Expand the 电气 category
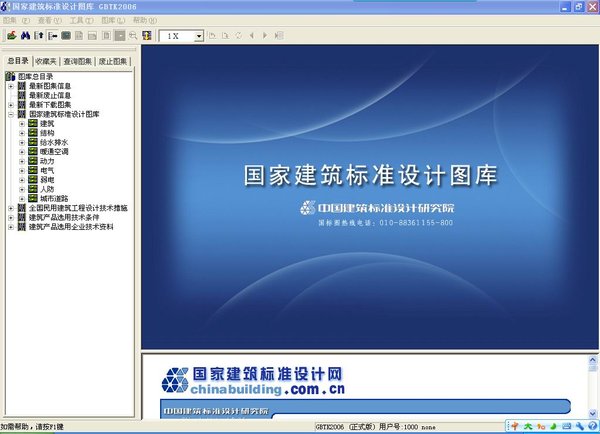The image size is (600, 434). click(x=22, y=170)
